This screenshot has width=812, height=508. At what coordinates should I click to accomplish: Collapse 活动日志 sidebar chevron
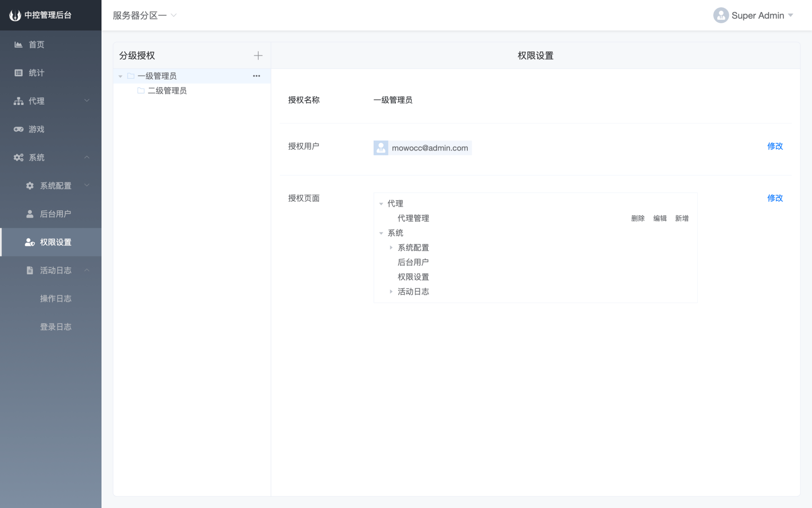pyautogui.click(x=87, y=270)
